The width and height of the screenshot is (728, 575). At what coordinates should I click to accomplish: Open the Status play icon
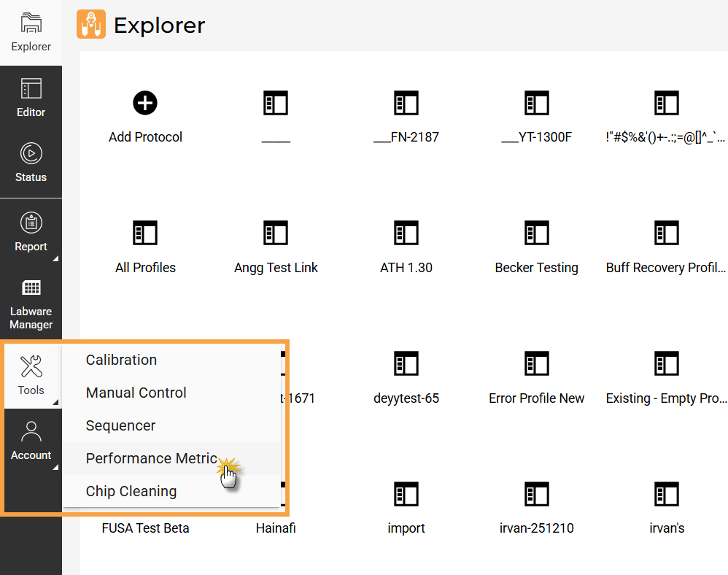(31, 153)
